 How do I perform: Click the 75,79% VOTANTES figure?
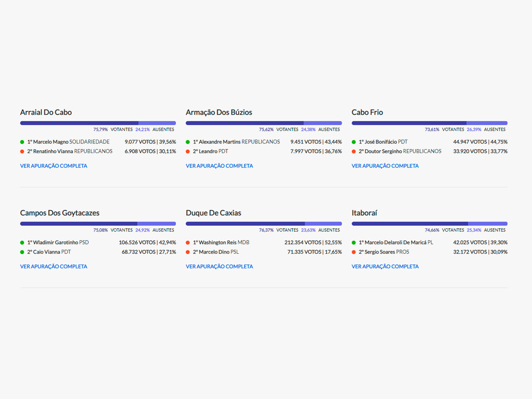click(113, 129)
